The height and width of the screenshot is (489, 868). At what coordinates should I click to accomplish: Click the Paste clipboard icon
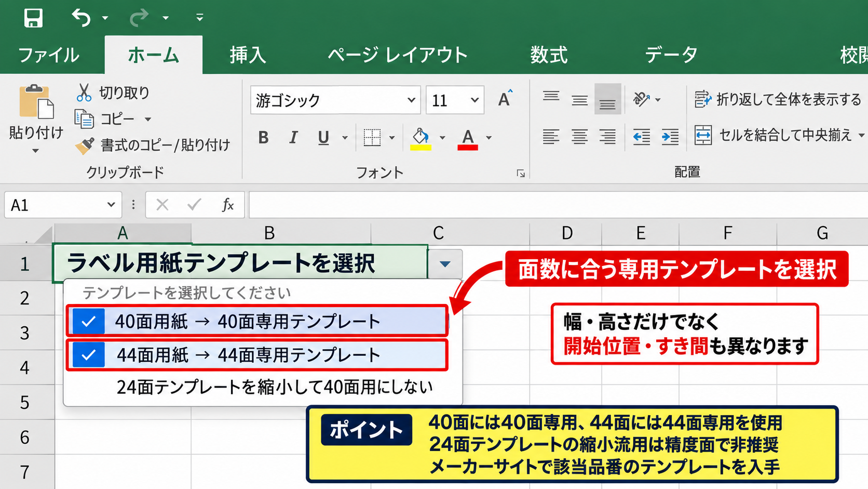pyautogui.click(x=36, y=102)
